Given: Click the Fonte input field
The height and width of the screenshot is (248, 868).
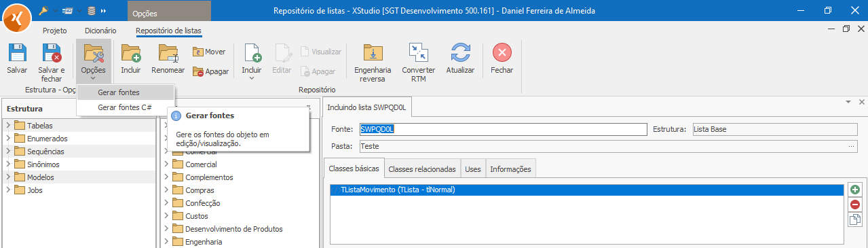Looking at the screenshot, I should tap(503, 130).
